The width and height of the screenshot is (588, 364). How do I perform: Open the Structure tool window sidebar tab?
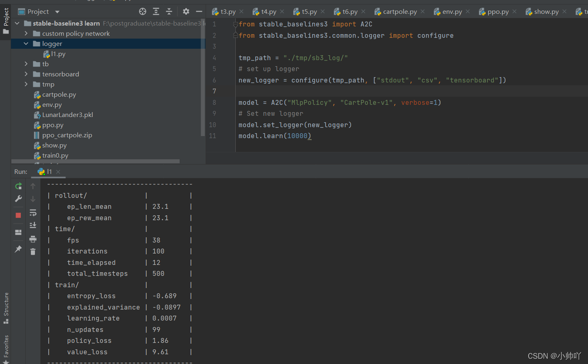6,308
